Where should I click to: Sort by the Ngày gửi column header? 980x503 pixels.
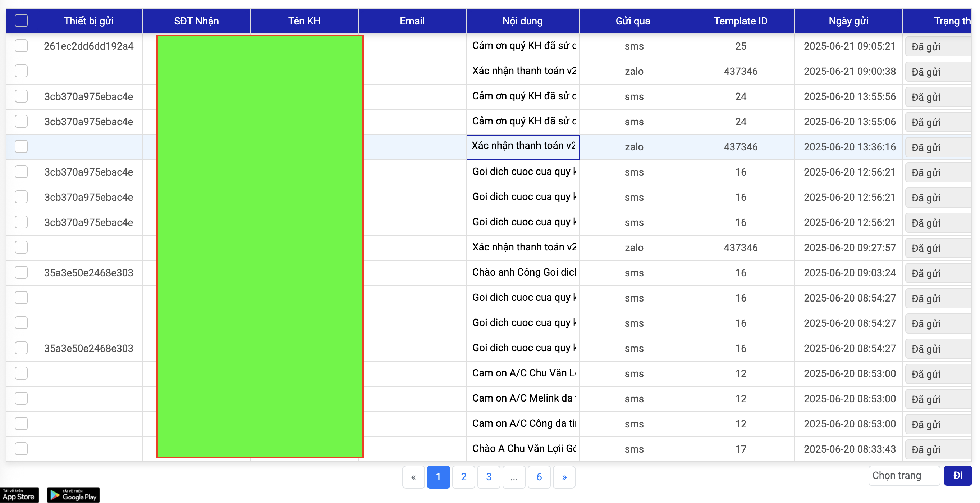point(848,21)
